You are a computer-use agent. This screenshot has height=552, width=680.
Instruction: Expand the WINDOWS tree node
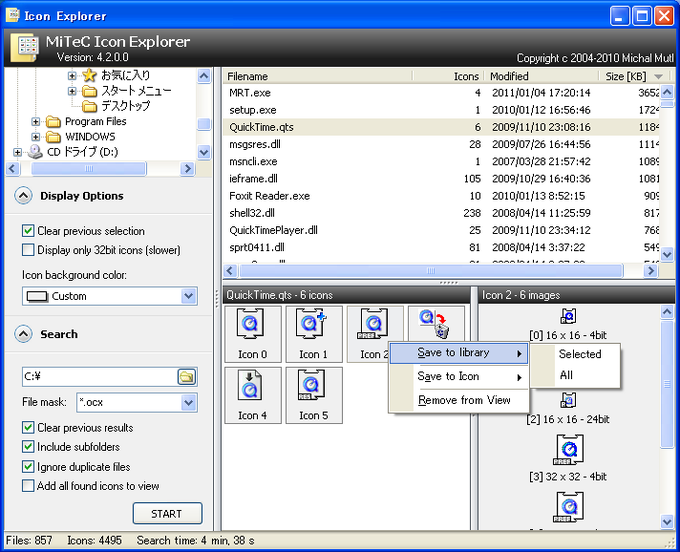(36, 137)
